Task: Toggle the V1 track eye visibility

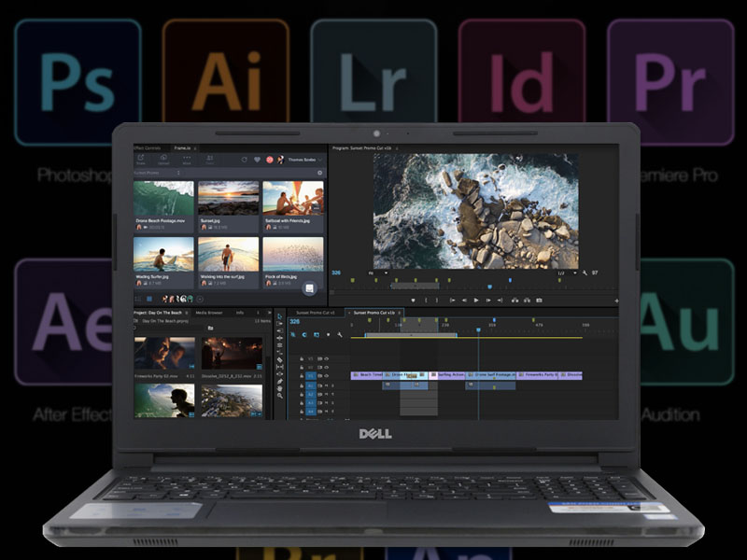Action: coord(326,376)
